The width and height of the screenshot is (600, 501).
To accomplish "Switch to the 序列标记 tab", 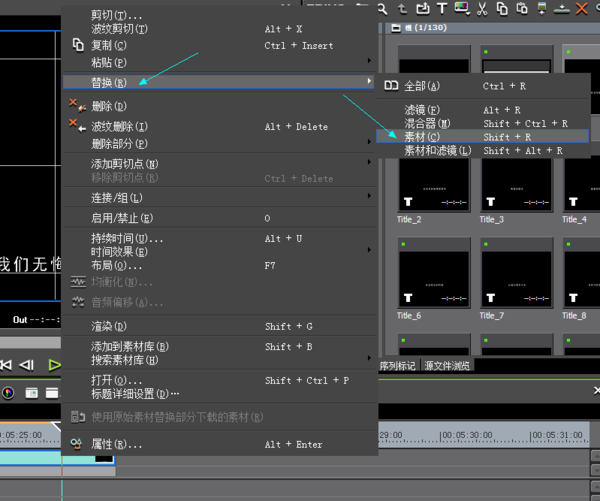I will 398,366.
